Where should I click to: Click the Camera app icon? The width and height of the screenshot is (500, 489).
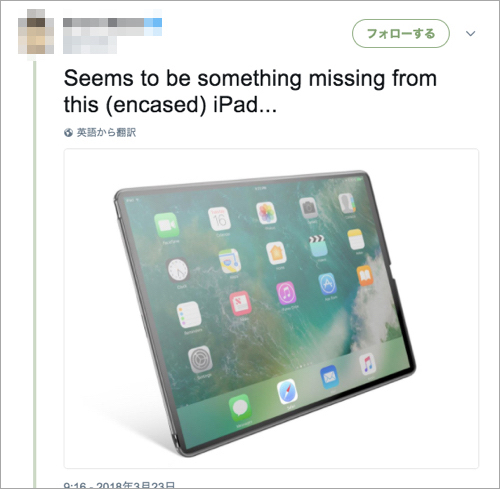point(308,207)
